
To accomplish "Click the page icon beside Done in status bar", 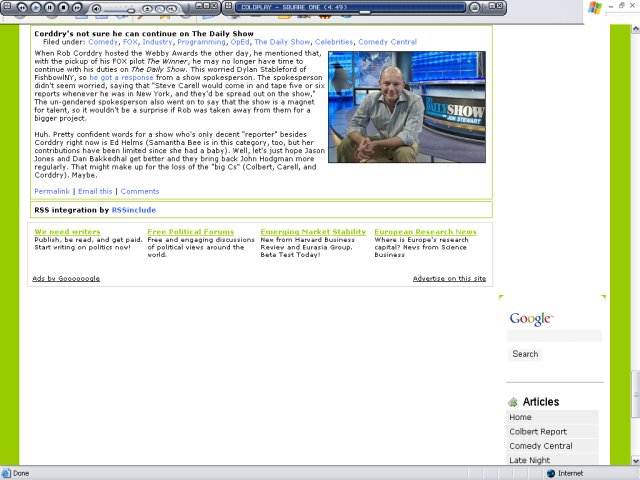I will 6,473.
